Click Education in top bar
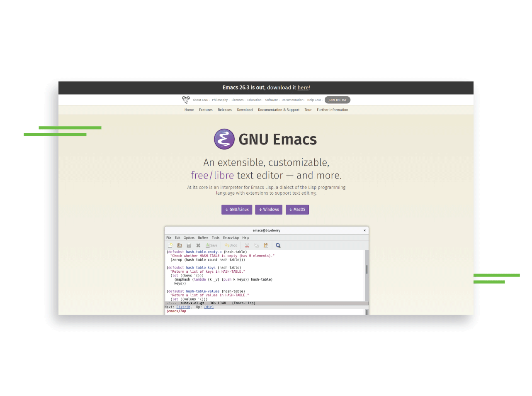The height and width of the screenshot is (396, 532). [x=254, y=100]
